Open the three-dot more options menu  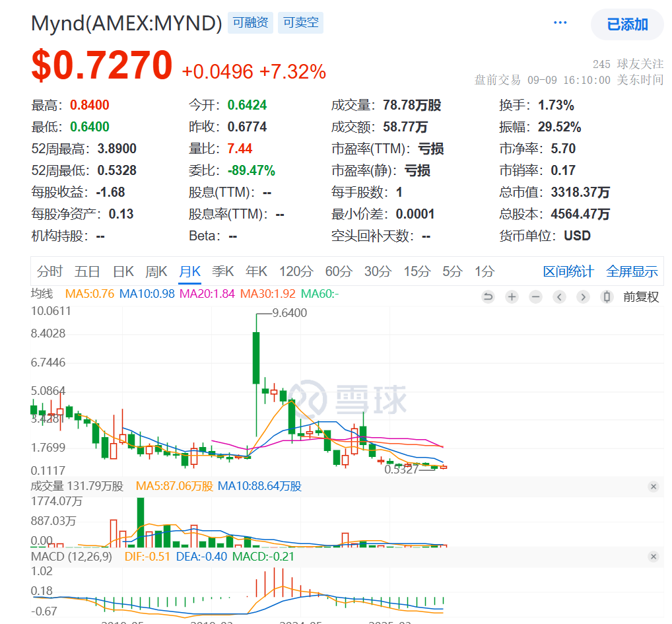[560, 22]
